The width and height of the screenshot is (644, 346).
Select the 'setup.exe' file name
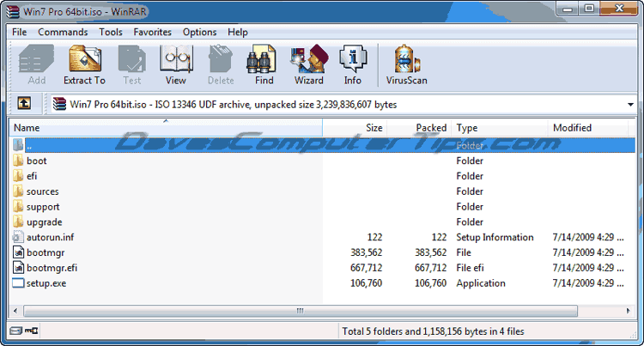click(x=46, y=283)
